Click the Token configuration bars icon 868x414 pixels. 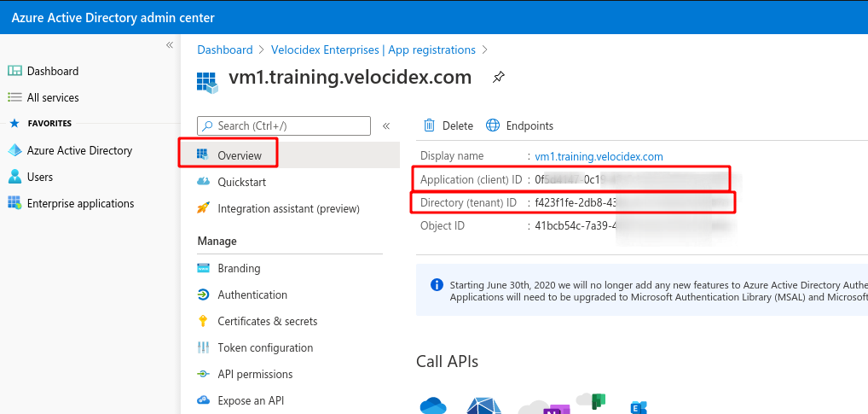203,347
